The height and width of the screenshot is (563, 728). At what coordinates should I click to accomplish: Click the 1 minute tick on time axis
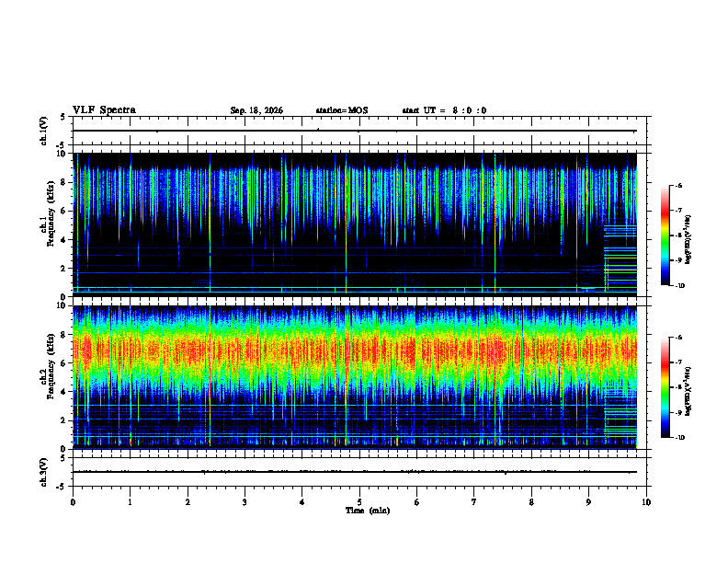[130, 502]
